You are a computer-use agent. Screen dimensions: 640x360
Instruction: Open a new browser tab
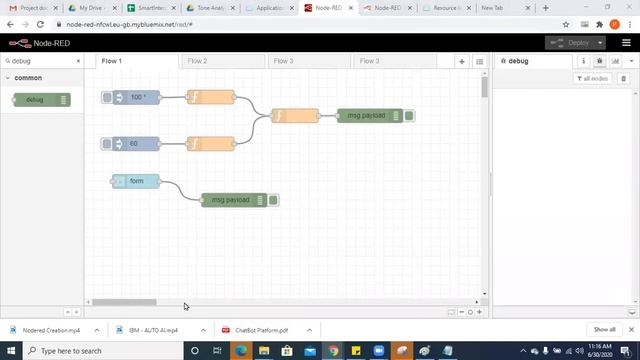(545, 8)
